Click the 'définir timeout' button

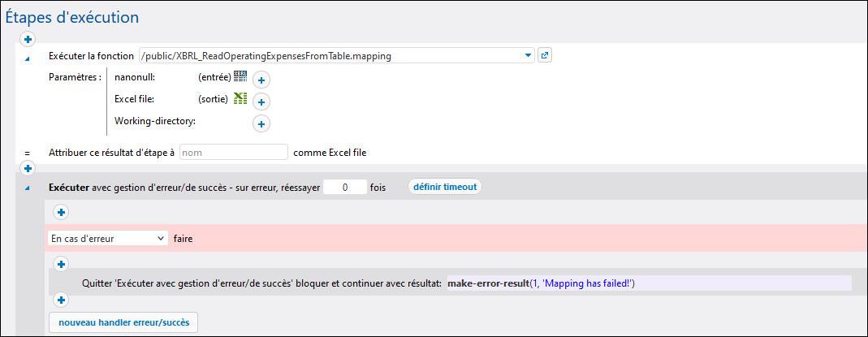(444, 187)
